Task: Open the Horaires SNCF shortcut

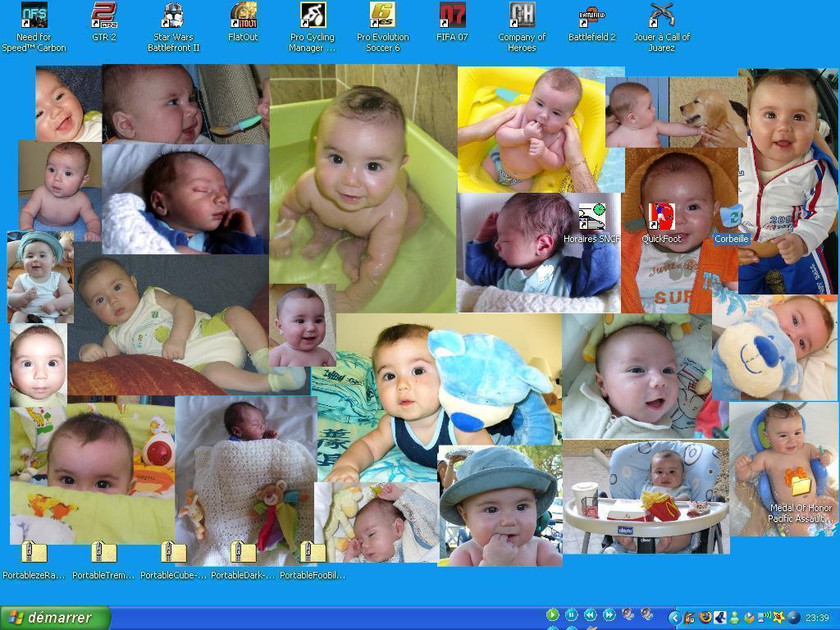Action: 591,218
